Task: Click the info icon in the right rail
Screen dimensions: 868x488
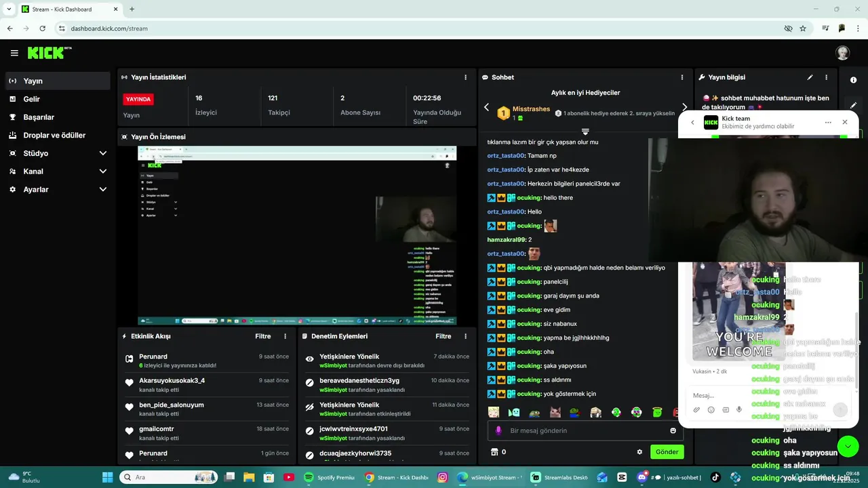Action: pyautogui.click(x=853, y=80)
